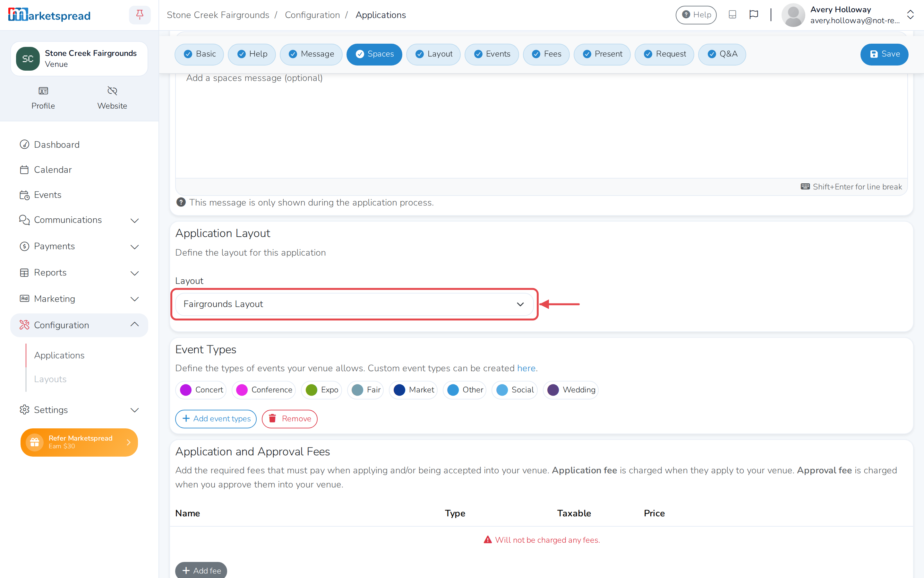Click the Reports table icon
Screen dimensions: 924x578
(24, 273)
